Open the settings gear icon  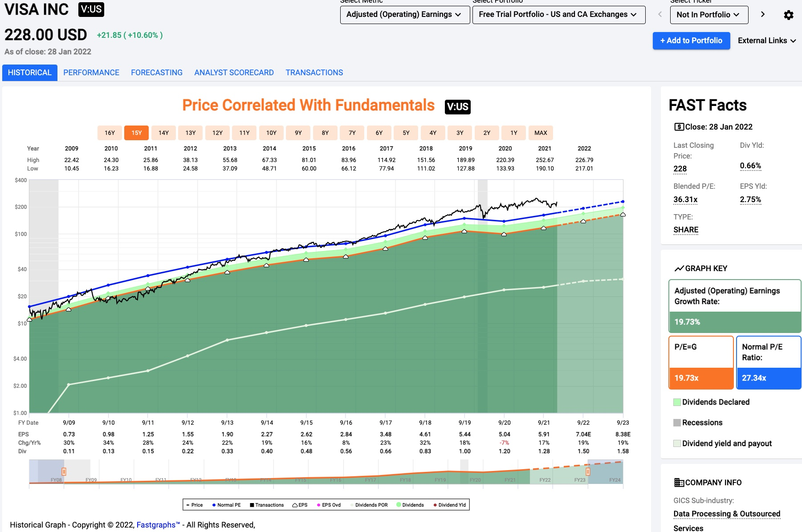click(788, 15)
